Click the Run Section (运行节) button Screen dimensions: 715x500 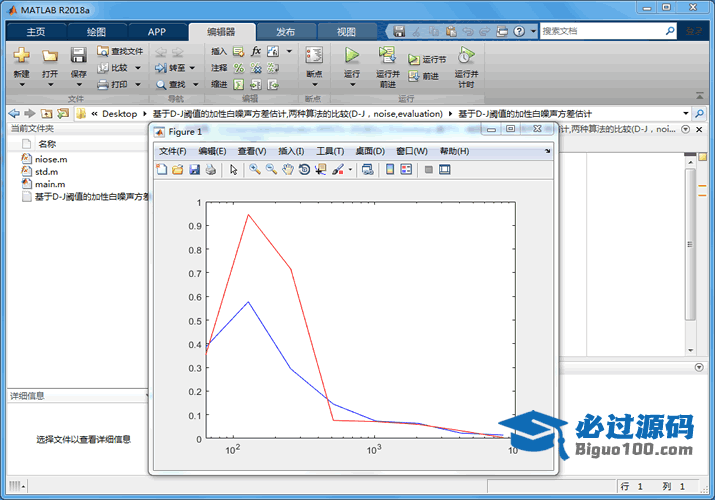coord(427,59)
